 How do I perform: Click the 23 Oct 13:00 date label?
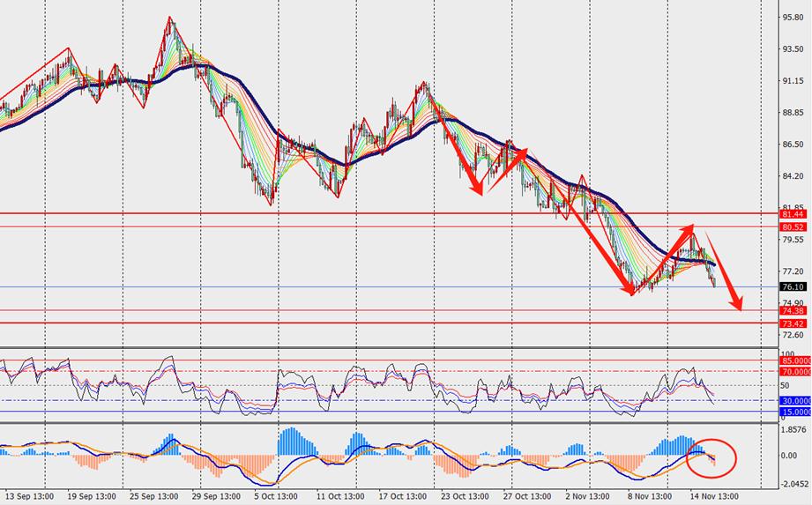(x=465, y=496)
